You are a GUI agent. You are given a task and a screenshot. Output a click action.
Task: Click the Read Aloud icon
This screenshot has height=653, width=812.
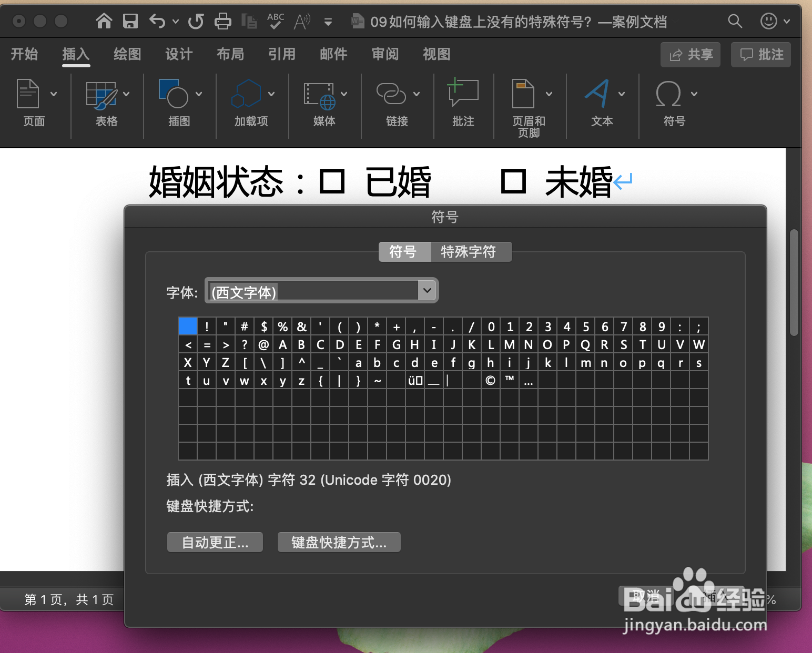click(302, 21)
